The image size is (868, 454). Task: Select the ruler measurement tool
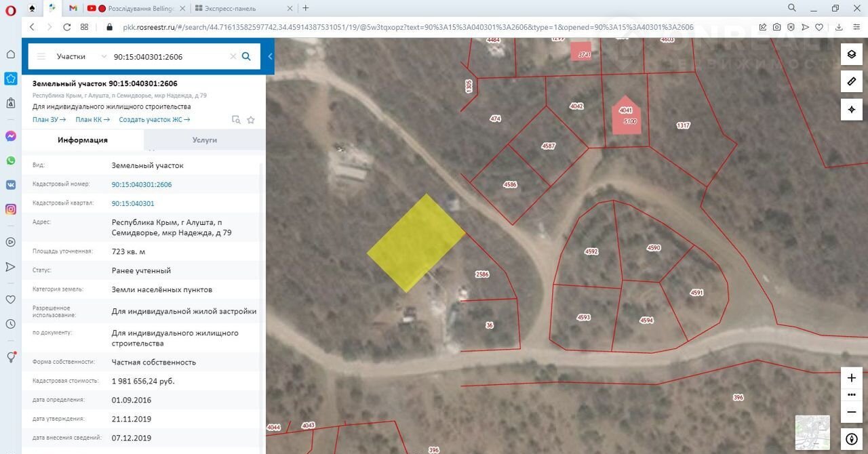coord(852,82)
